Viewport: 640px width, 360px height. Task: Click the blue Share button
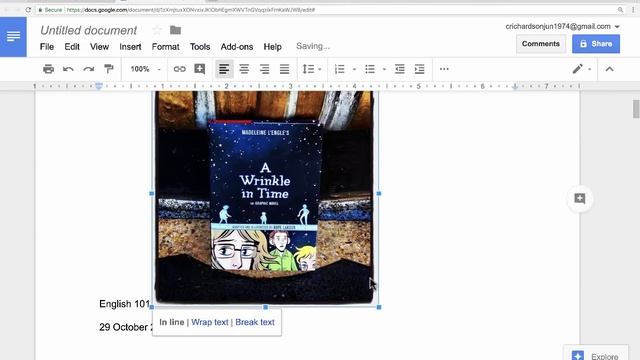pos(596,44)
